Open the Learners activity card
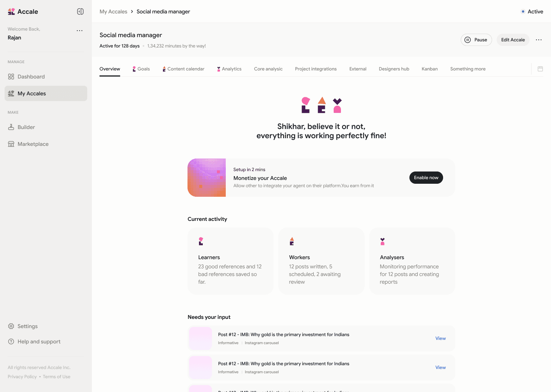The image size is (551, 392). pyautogui.click(x=230, y=261)
